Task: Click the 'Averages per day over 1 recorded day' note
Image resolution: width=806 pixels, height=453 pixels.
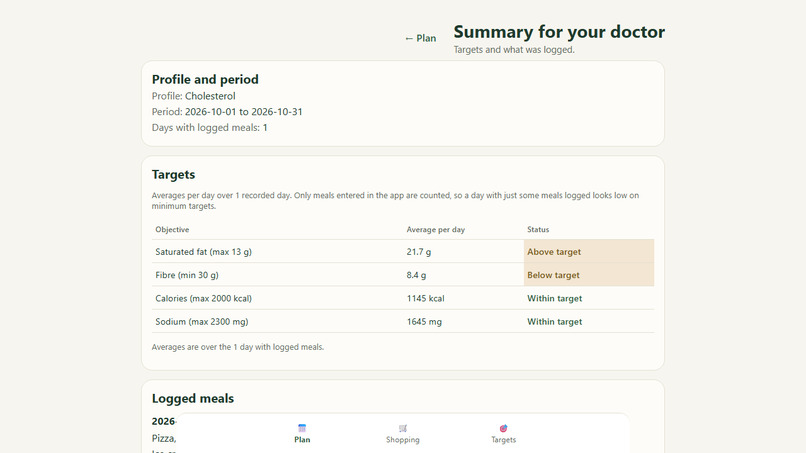Action: [395, 201]
